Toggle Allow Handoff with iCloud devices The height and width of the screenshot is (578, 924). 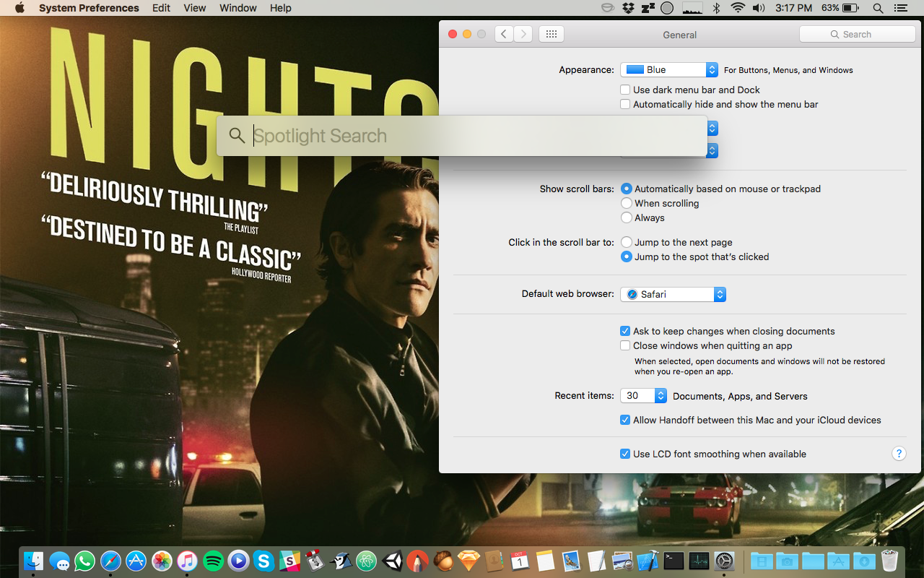point(625,420)
